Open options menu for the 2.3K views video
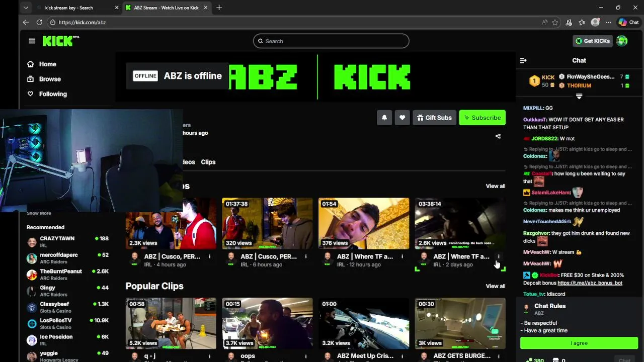The image size is (644, 362). (x=209, y=256)
